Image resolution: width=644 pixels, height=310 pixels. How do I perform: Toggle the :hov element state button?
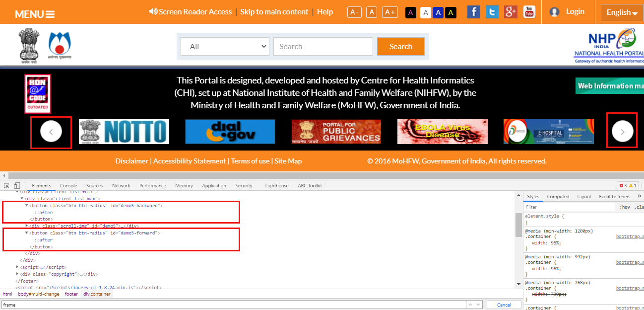[625, 207]
